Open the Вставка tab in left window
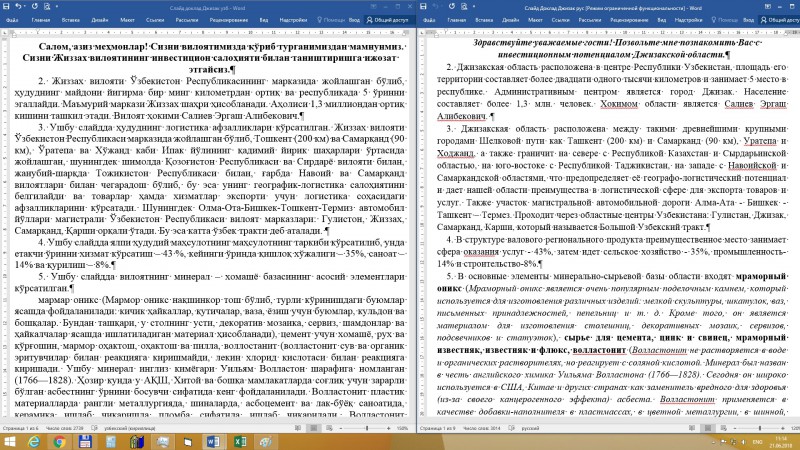This screenshot has height=450, width=800. 70,20
